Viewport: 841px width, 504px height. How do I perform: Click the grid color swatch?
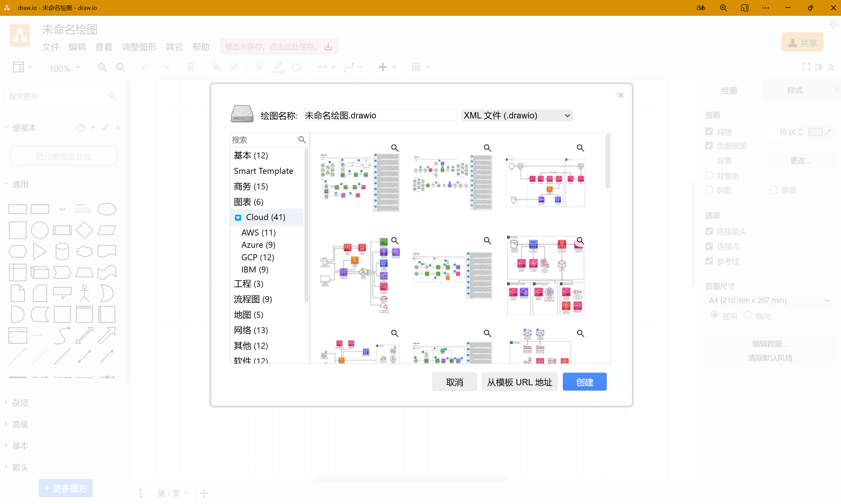click(815, 132)
